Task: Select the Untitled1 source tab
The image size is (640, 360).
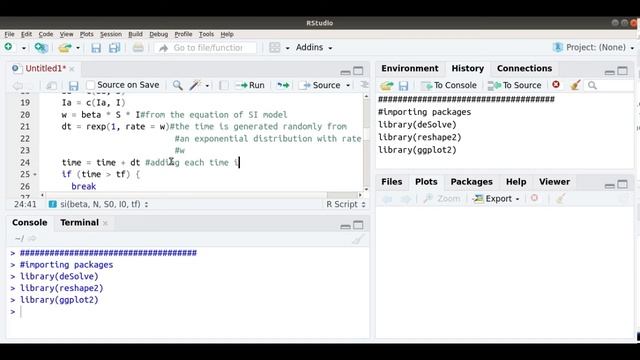Action: tap(45, 69)
